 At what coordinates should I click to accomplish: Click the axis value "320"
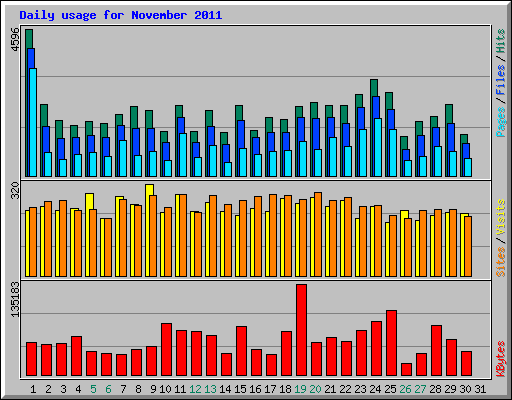tap(15, 191)
